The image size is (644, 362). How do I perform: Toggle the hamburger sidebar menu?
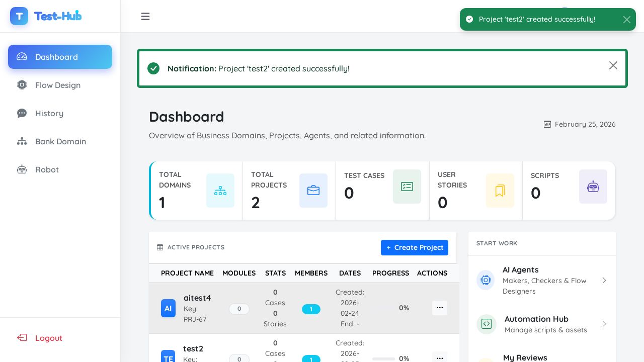tap(145, 16)
